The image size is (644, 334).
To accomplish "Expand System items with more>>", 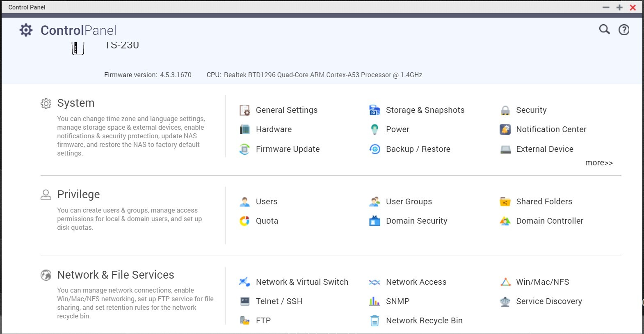I will click(x=599, y=163).
